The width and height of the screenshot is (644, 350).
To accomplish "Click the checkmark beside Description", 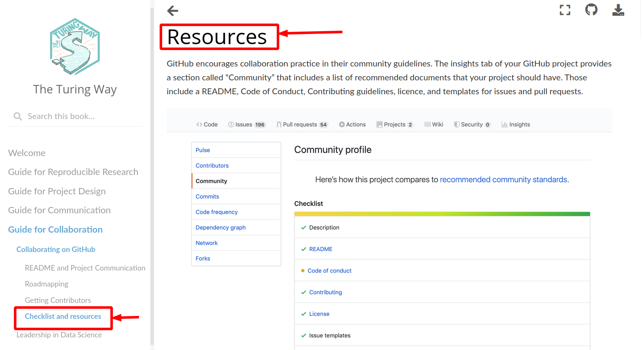I will coord(303,228).
